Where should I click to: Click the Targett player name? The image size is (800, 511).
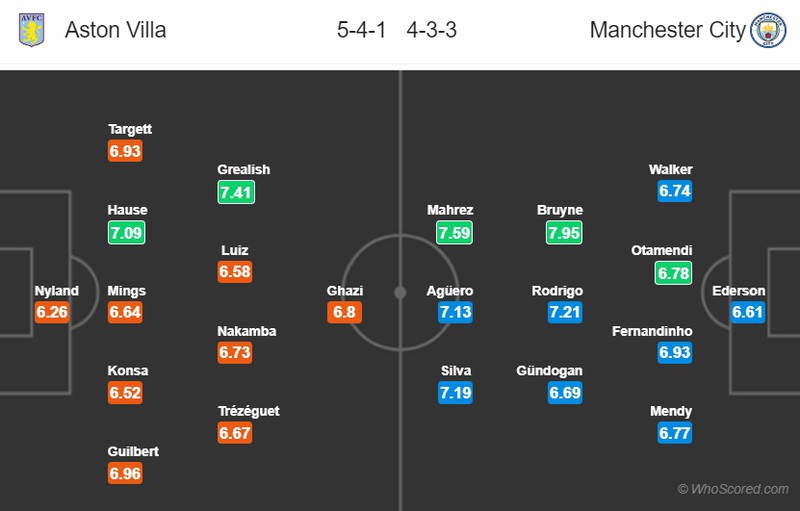[x=130, y=129]
